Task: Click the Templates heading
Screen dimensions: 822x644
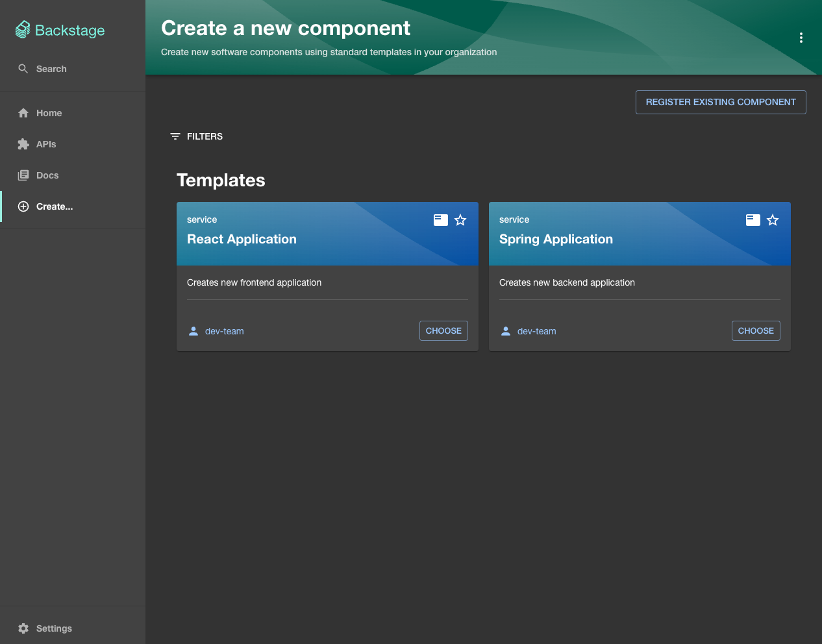Action: tap(221, 180)
